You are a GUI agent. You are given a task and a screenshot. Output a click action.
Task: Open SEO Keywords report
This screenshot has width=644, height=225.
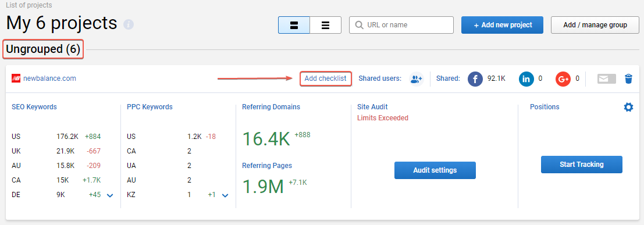point(34,107)
